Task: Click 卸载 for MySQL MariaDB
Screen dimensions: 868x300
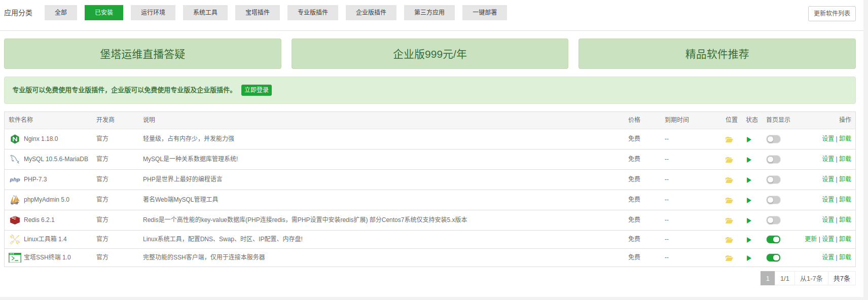Action: click(845, 159)
